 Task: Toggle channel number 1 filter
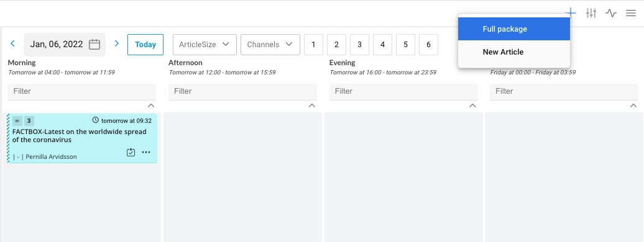[x=314, y=45]
